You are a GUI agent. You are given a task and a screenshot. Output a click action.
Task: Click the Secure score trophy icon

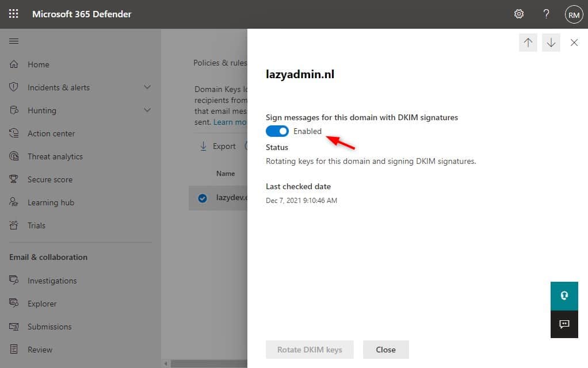[x=14, y=179]
